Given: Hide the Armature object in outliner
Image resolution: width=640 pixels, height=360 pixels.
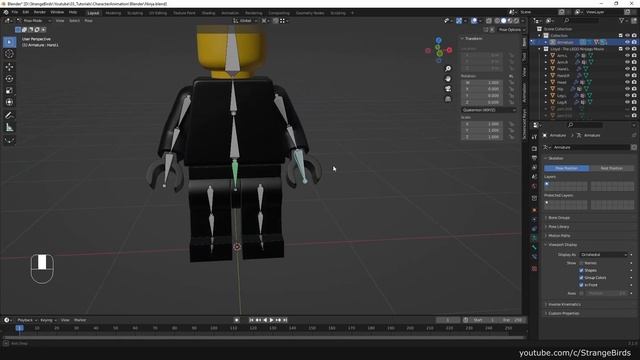Looking at the screenshot, I should (x=627, y=42).
